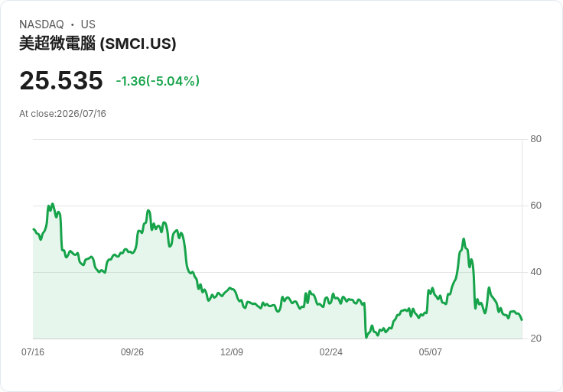Viewport: 563px width, 392px height.
Task: Click the 80 y-axis price label
Action: 535,139
